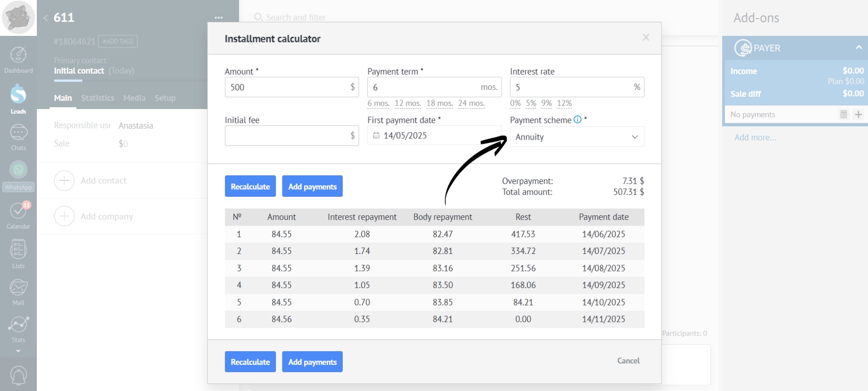Click the top Recalculate button

pos(250,186)
